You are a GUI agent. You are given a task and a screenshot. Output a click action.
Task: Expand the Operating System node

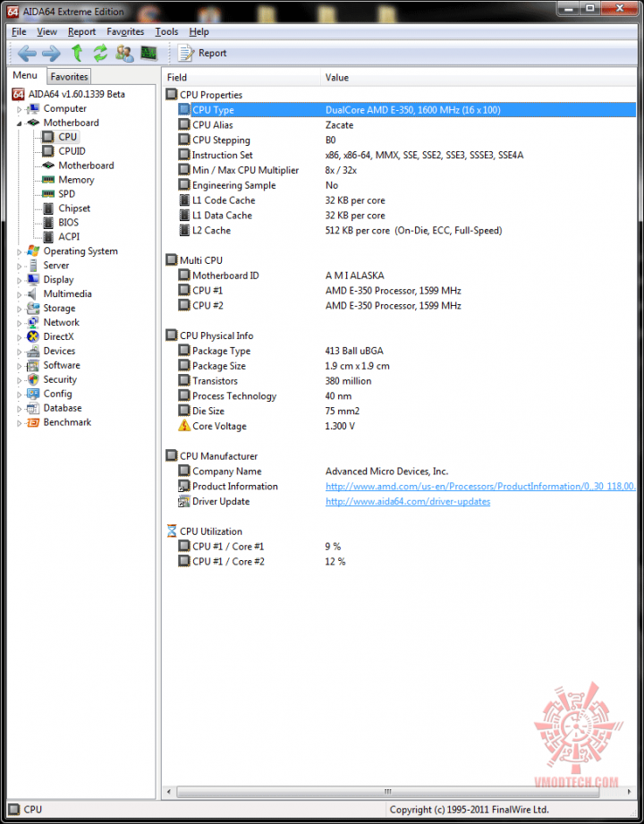20,252
